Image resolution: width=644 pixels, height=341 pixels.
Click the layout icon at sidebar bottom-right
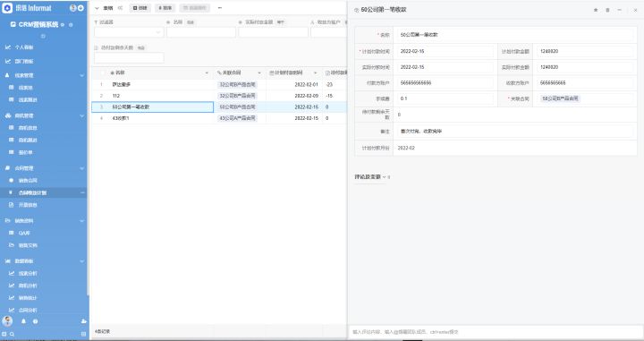84,335
